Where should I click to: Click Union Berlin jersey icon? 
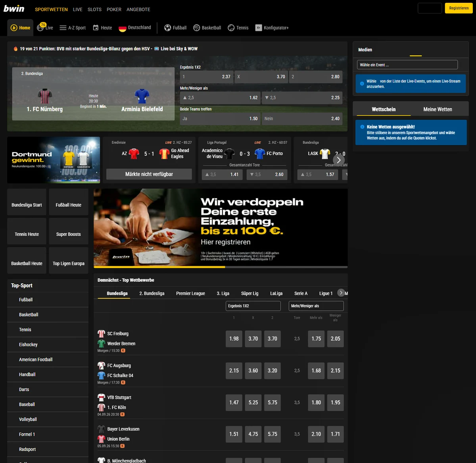pos(101,439)
